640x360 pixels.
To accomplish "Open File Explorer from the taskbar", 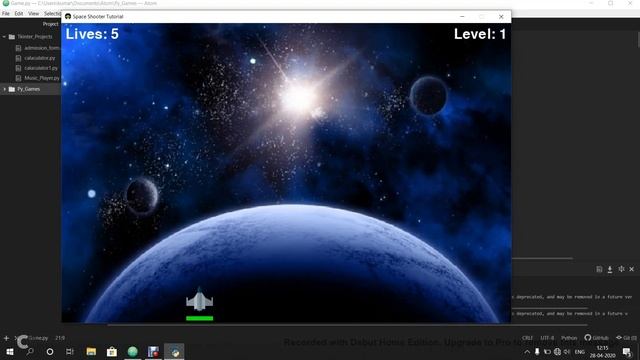I will click(91, 351).
